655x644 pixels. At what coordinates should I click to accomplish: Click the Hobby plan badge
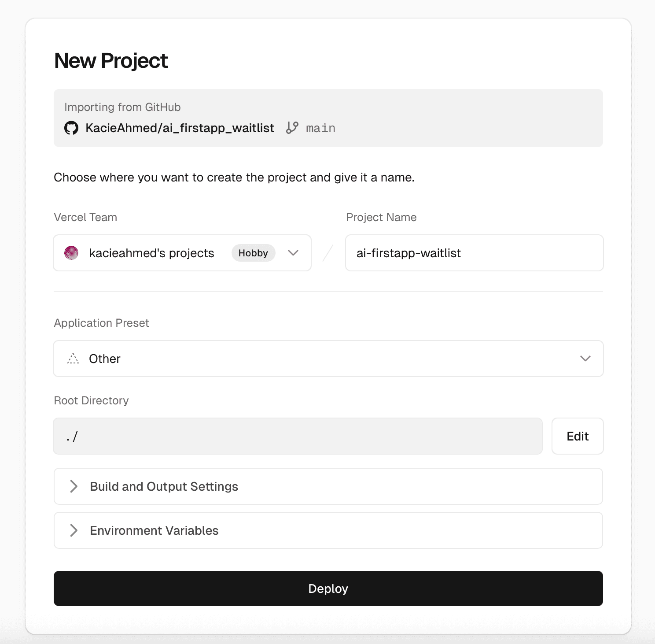click(x=253, y=253)
